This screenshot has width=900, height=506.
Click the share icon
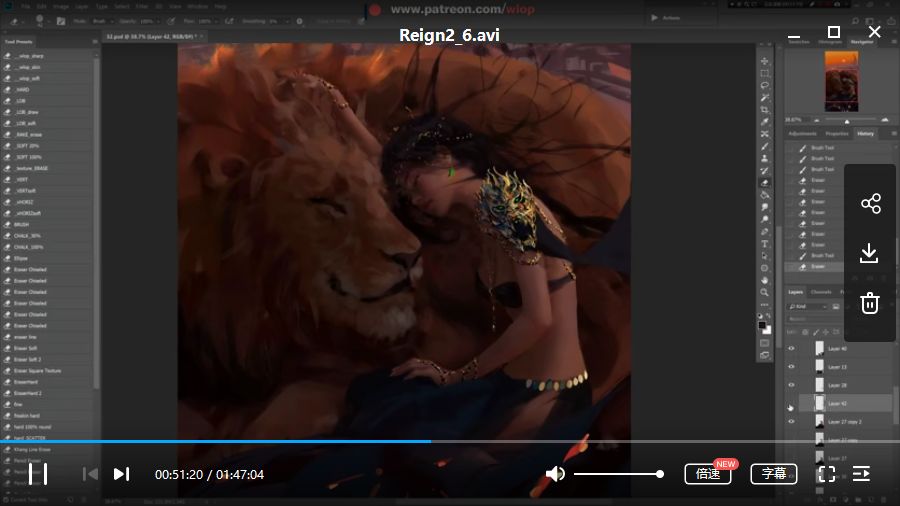click(870, 204)
